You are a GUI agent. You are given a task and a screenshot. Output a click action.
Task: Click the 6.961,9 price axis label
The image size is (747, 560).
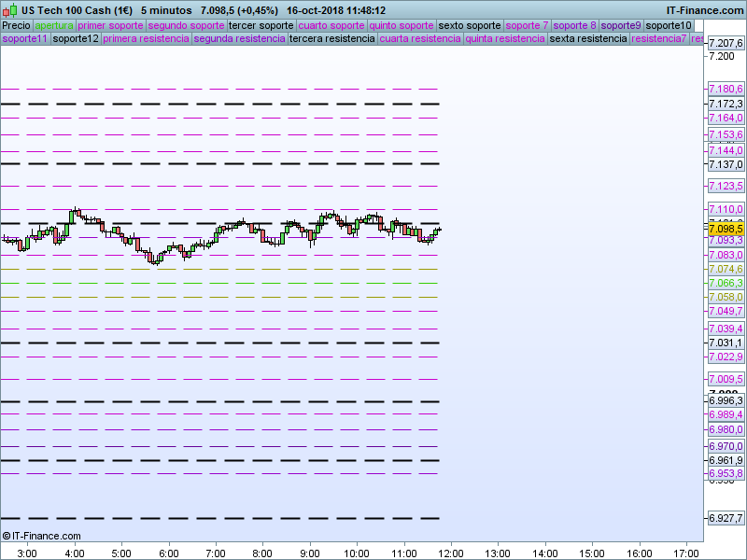(726, 460)
